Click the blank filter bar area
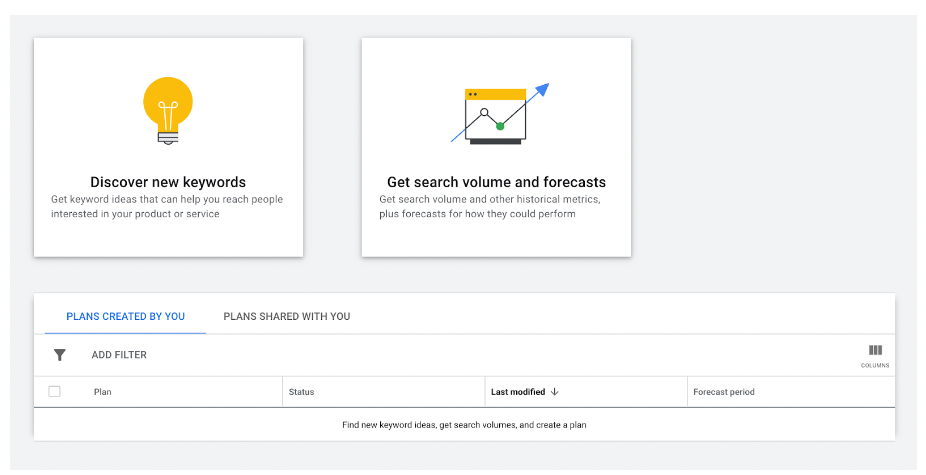This screenshot has width=926, height=475. click(500, 355)
